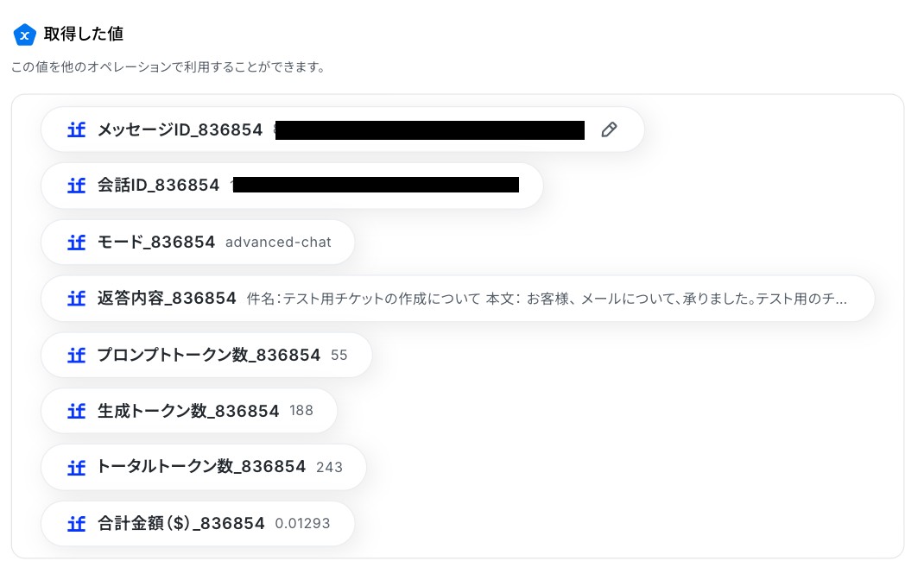Select the 生成トークン数_836854 pill showing 188
Image resolution: width=924 pixels, height=561 pixels.
click(189, 411)
